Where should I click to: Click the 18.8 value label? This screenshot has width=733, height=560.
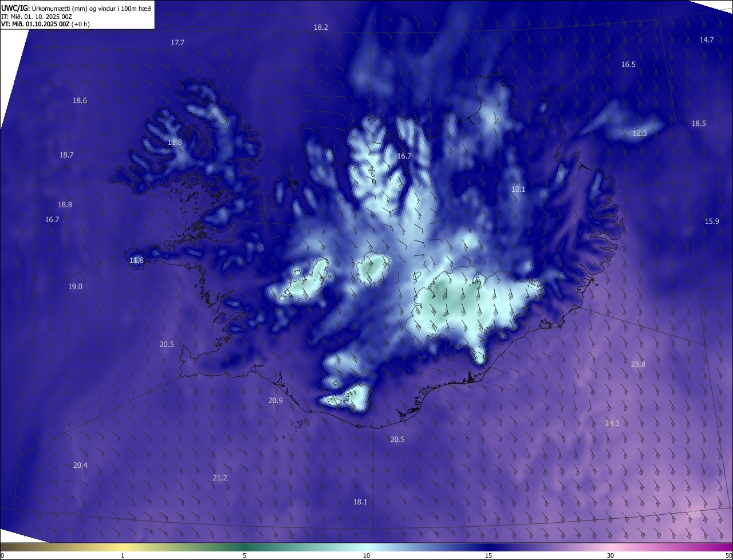click(x=65, y=205)
